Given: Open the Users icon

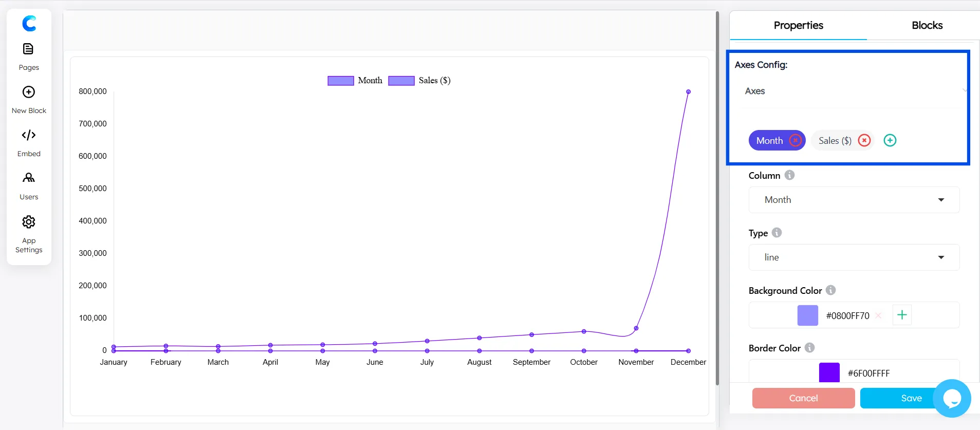Looking at the screenshot, I should pos(29,178).
